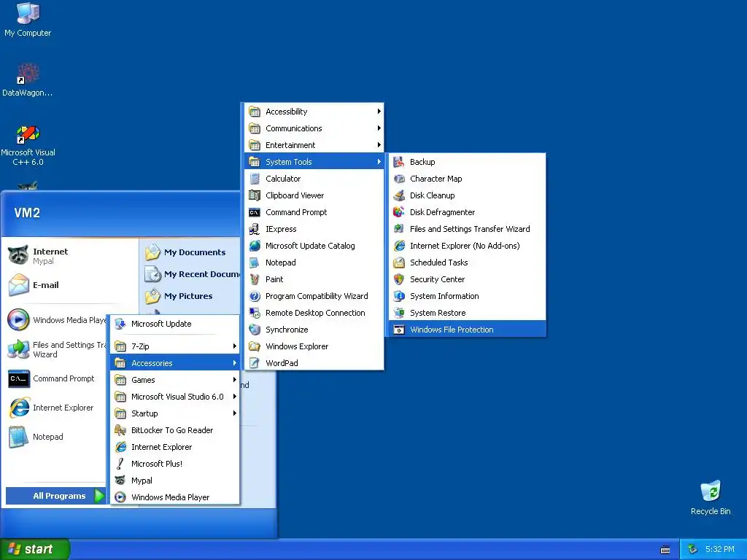Open Disk Cleanup icon

399,195
